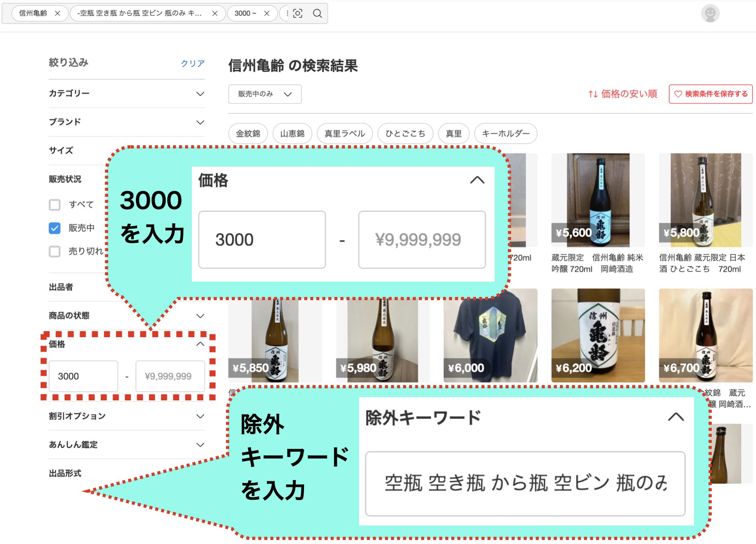Click the 信州亀齢 蔵元限定 日本酒 ひとごこち title
Image resolution: width=756 pixels, height=544 pixels.
pyautogui.click(x=702, y=263)
